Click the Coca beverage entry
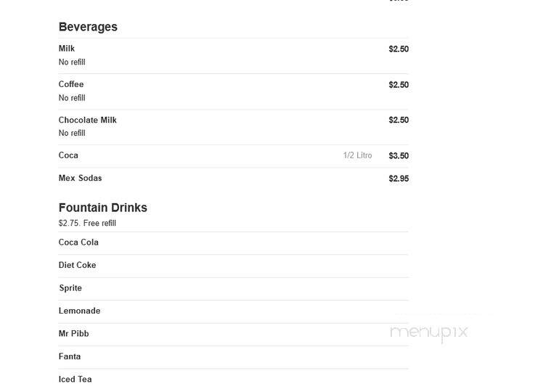 [x=68, y=155]
